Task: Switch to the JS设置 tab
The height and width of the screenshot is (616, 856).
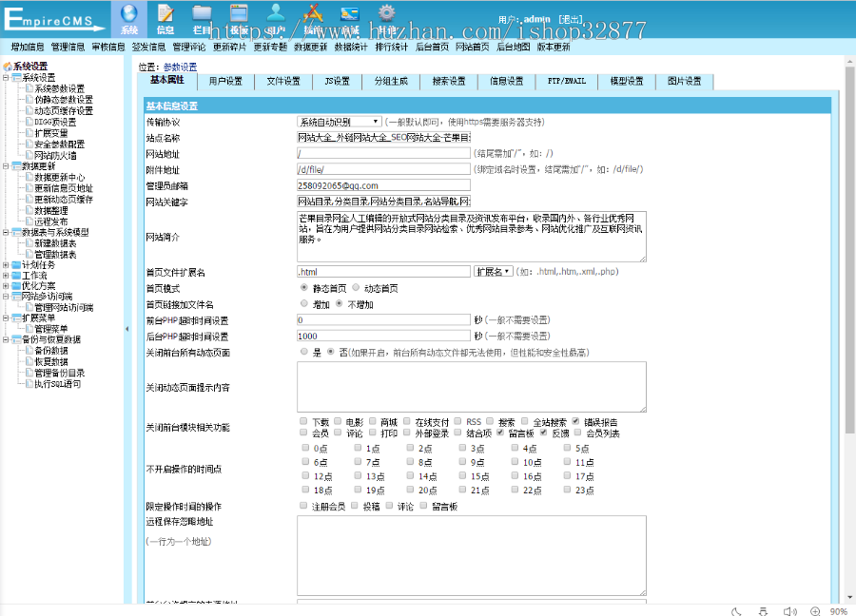Action: coord(337,82)
